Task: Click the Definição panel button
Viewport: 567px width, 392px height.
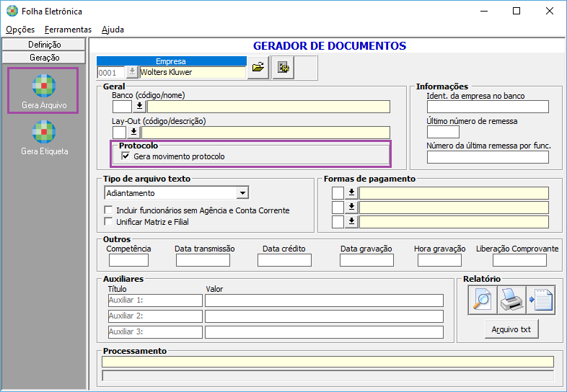Action: pos(44,45)
